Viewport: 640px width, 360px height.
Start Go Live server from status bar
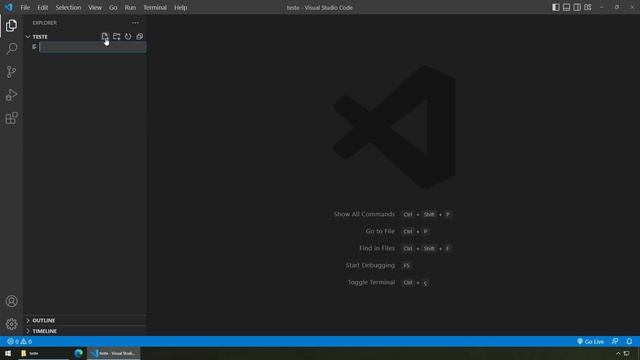tap(590, 342)
